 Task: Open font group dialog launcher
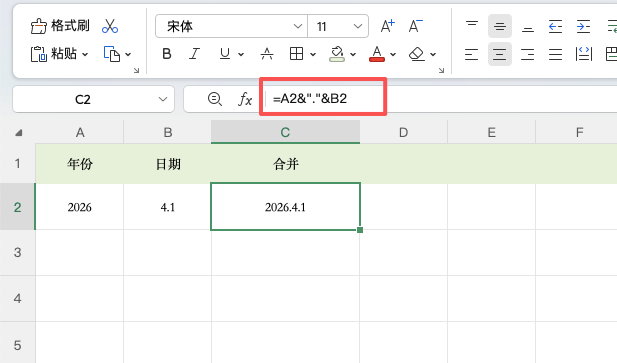click(x=441, y=70)
